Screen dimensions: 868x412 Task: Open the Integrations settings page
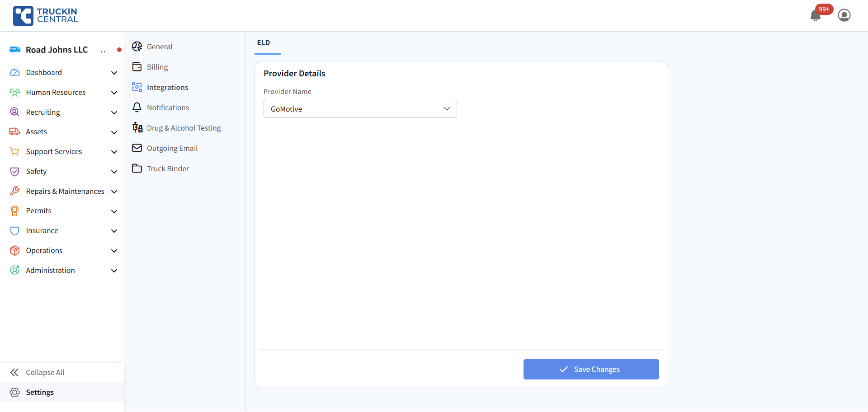point(167,87)
